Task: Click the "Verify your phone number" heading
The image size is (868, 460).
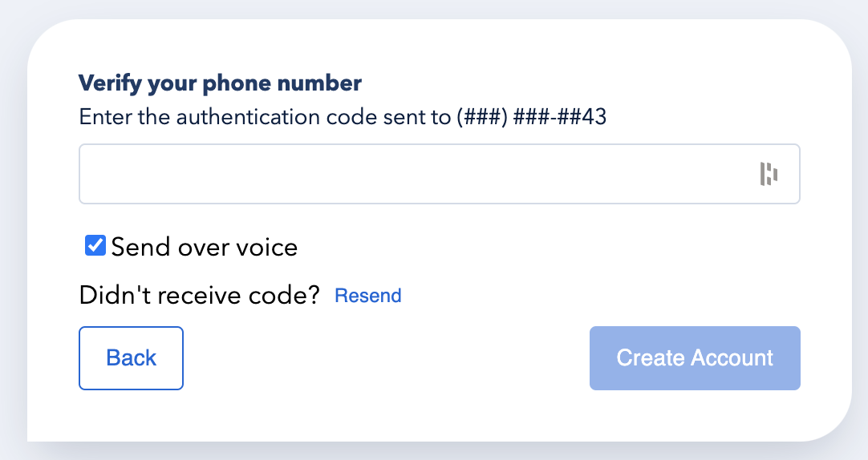Action: pyautogui.click(x=220, y=83)
